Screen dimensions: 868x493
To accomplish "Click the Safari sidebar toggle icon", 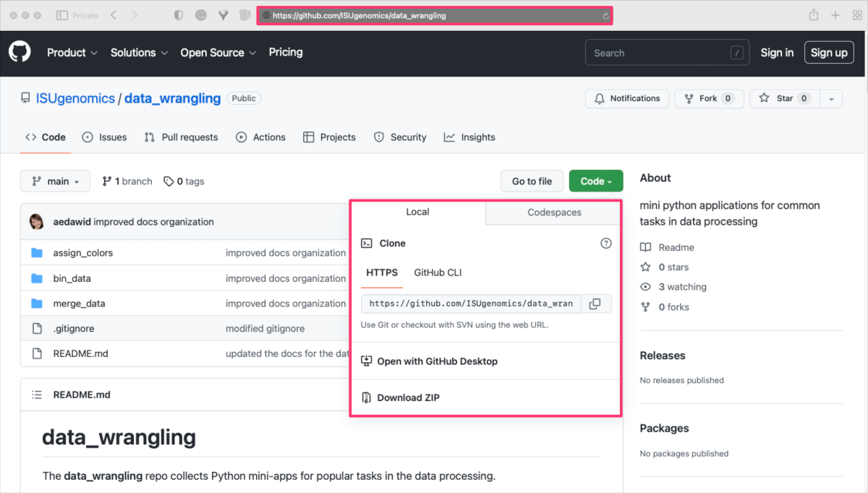I will tap(62, 15).
